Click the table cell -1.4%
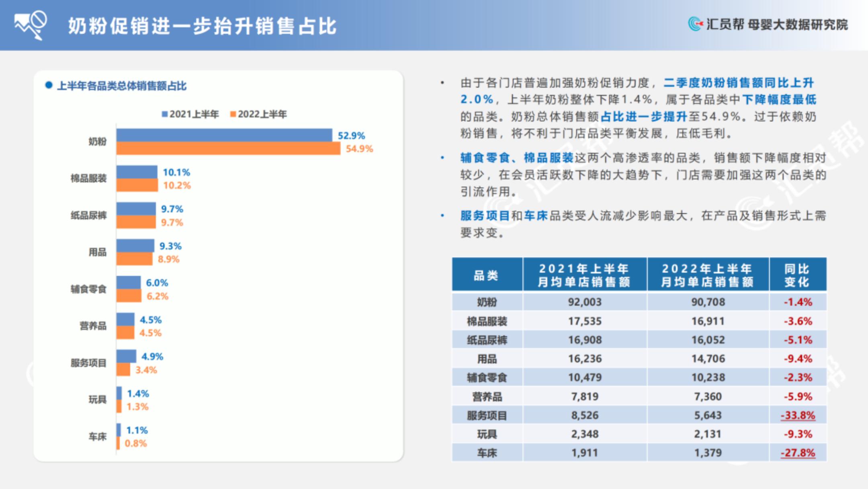The image size is (868, 489). [798, 302]
